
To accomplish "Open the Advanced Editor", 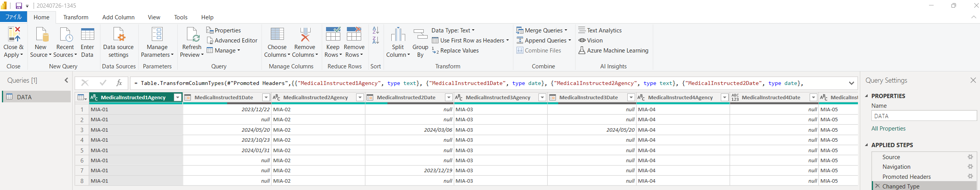I will coord(232,40).
